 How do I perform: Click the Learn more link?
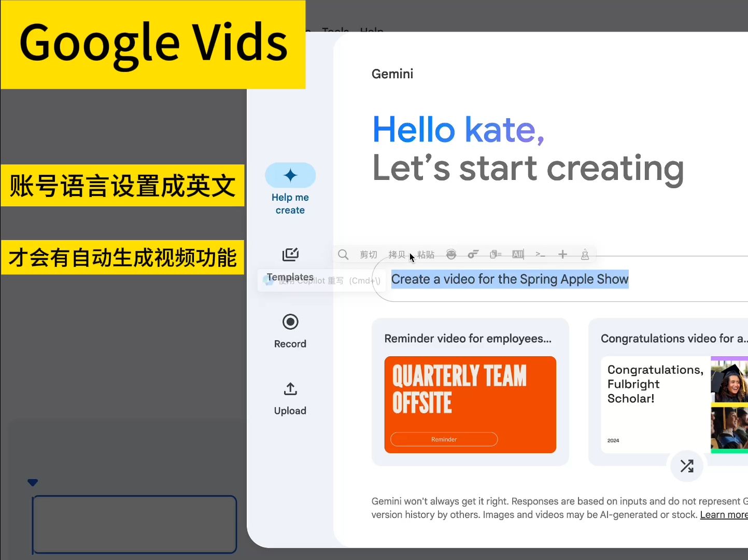click(724, 514)
